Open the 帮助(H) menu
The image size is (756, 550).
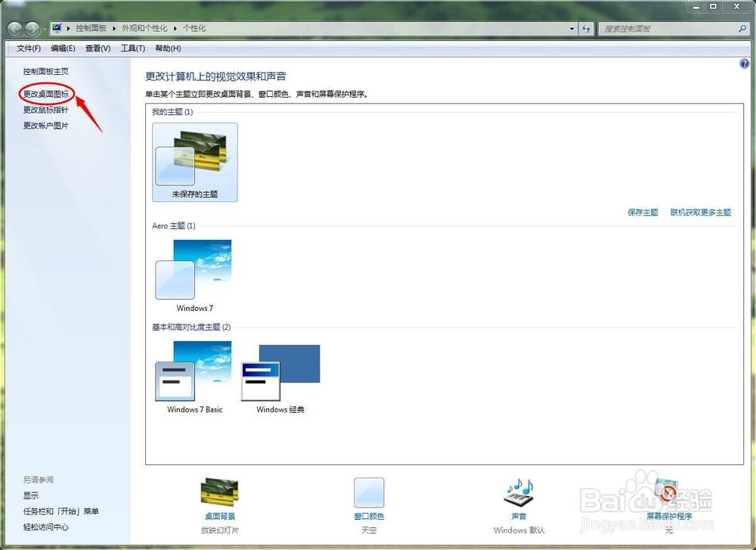168,48
